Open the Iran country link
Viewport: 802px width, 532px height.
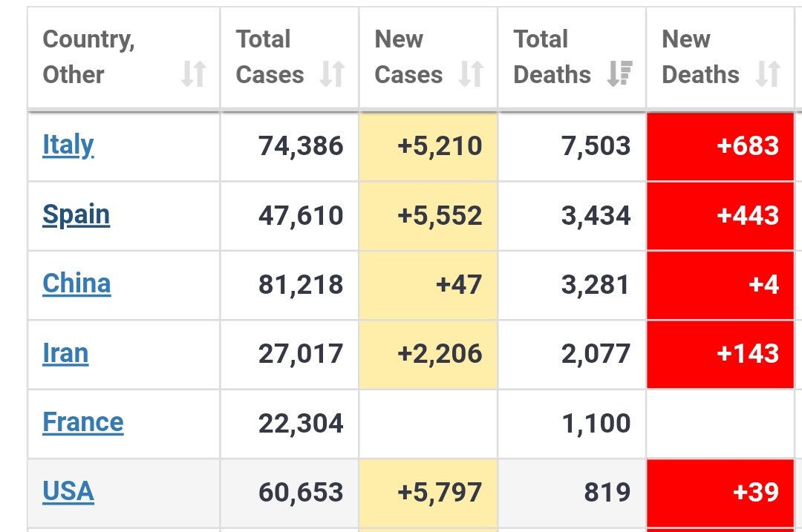(65, 353)
